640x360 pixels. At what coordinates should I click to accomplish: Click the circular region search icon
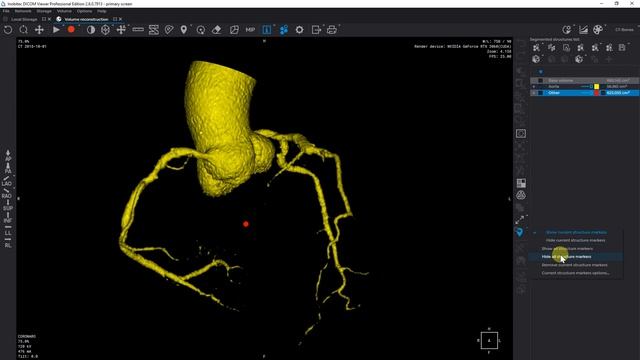point(200,30)
